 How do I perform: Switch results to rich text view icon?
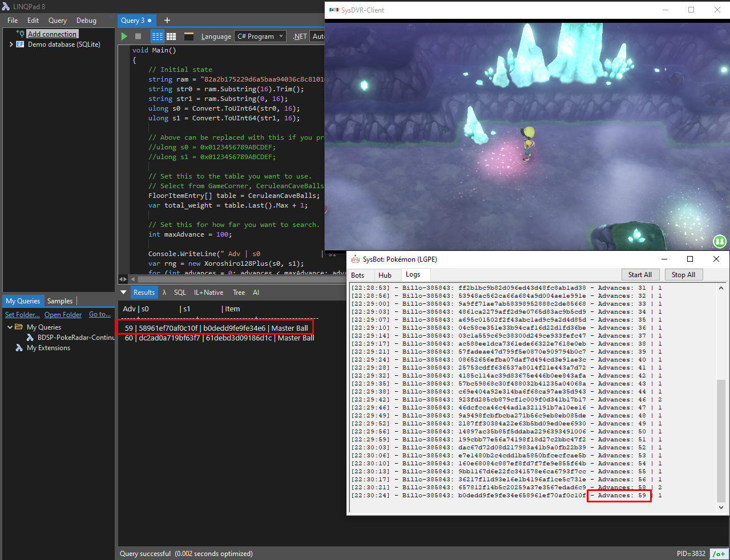point(158,36)
